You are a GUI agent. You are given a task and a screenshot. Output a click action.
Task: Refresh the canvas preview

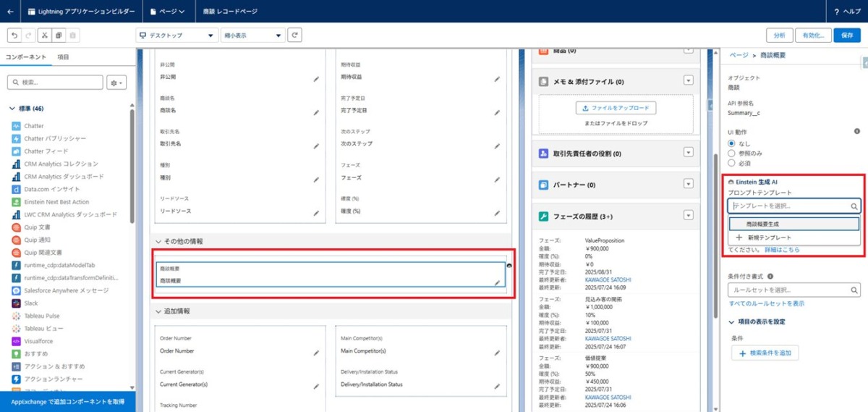(x=294, y=35)
